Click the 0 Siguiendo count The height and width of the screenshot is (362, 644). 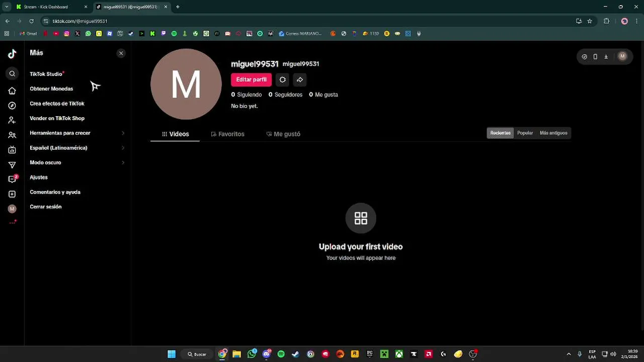pyautogui.click(x=247, y=95)
